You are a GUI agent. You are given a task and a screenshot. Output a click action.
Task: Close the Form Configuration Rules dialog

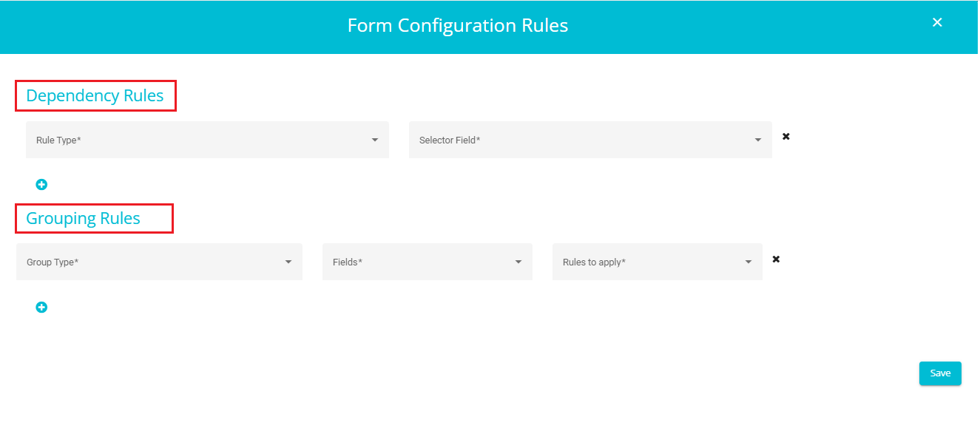pos(937,22)
